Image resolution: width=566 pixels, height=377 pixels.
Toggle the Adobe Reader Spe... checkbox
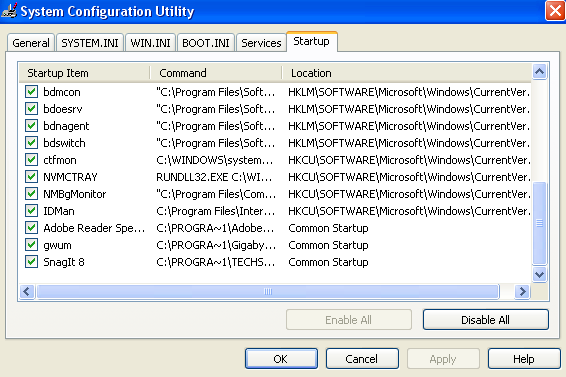31,228
